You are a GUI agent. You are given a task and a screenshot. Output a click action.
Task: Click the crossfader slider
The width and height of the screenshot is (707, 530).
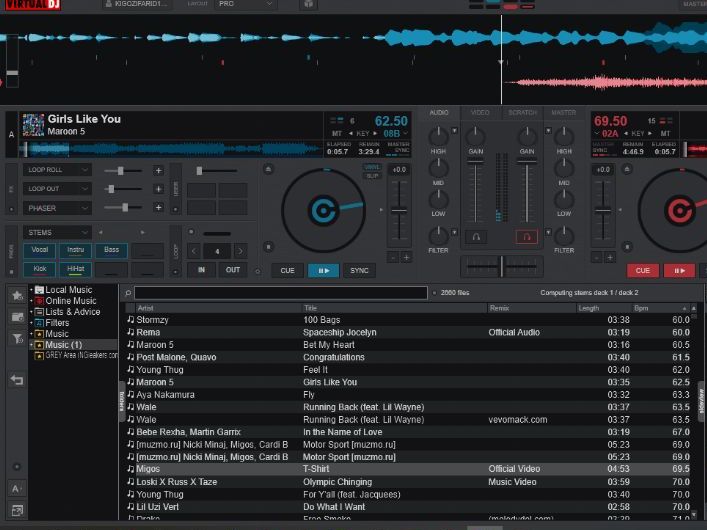(x=501, y=267)
